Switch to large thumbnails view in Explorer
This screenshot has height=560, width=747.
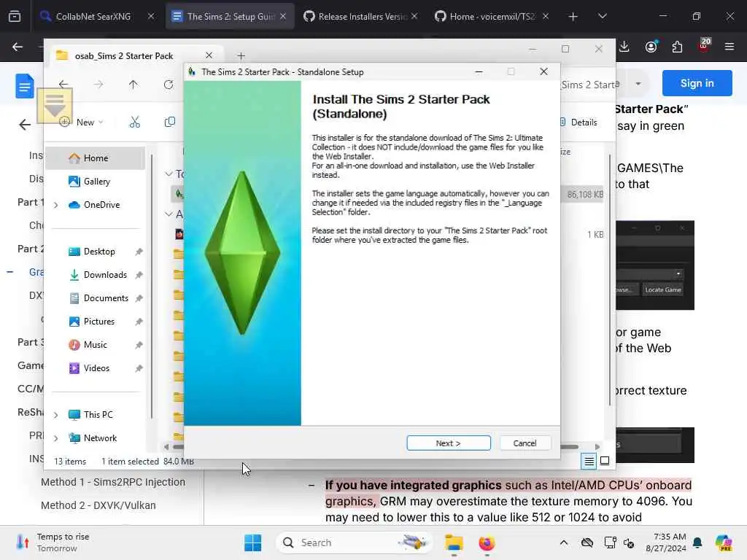[605, 461]
